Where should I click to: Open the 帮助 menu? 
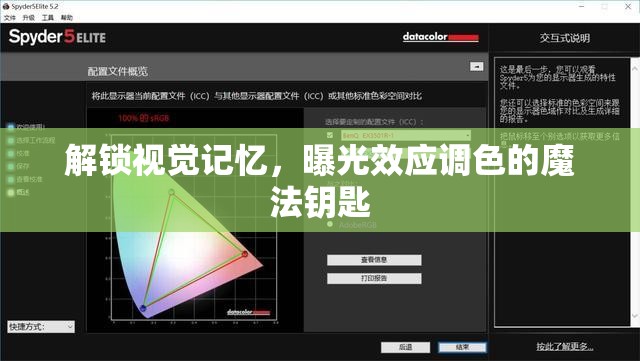pos(67,18)
